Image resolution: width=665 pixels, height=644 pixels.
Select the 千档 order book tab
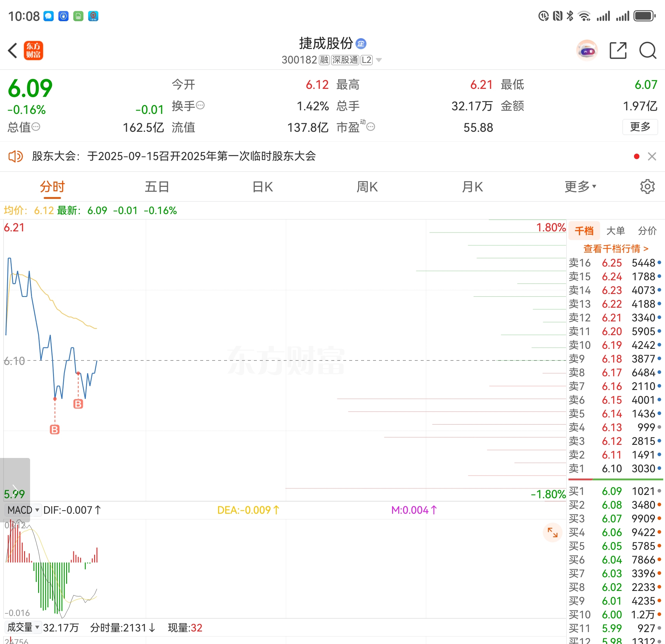point(584,231)
